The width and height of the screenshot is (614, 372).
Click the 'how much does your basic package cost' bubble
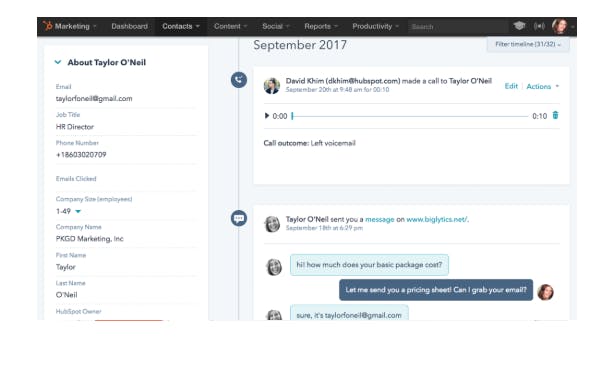tap(369, 265)
